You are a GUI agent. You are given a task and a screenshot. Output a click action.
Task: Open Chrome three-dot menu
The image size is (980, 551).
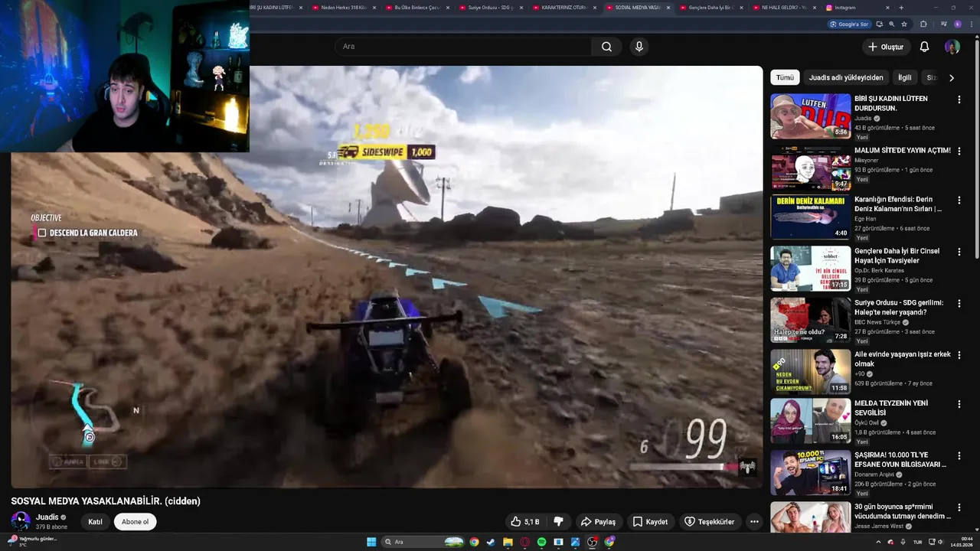pos(971,24)
